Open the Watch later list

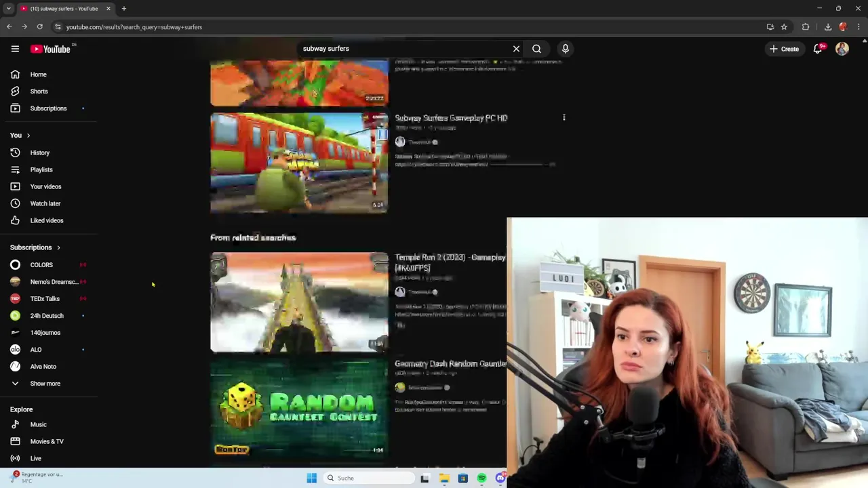coord(49,203)
